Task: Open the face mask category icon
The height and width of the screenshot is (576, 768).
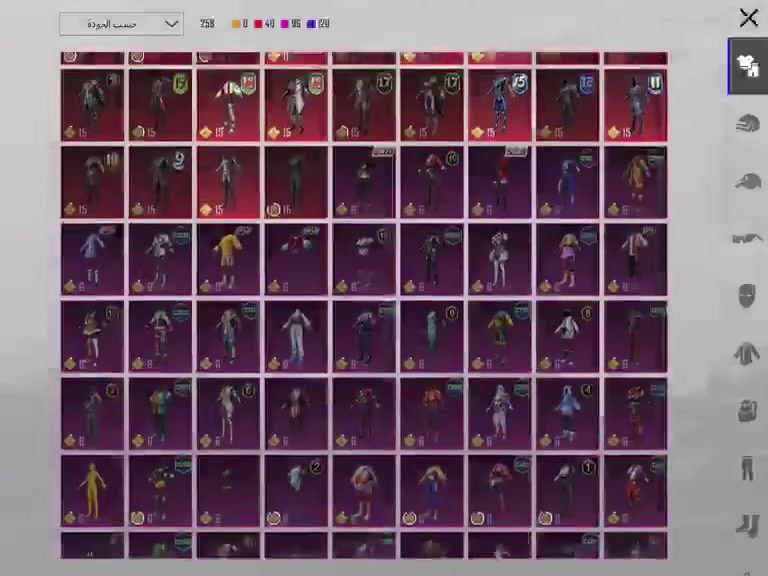Action: [747, 296]
